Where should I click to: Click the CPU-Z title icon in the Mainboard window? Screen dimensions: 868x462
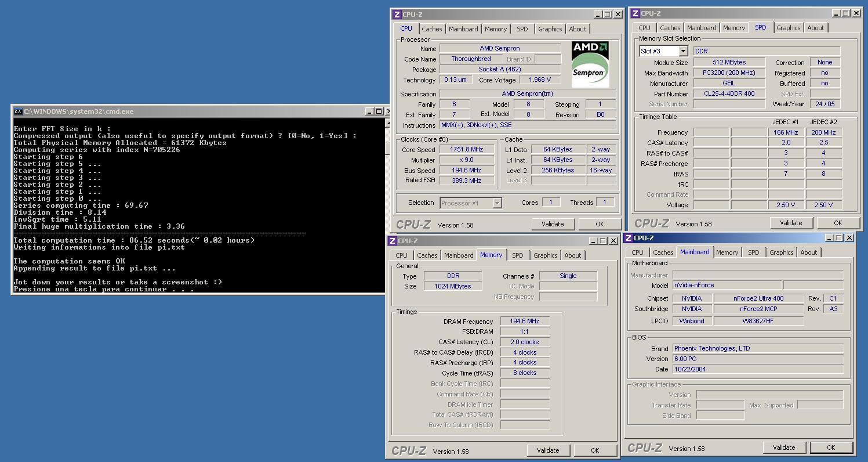click(x=629, y=238)
